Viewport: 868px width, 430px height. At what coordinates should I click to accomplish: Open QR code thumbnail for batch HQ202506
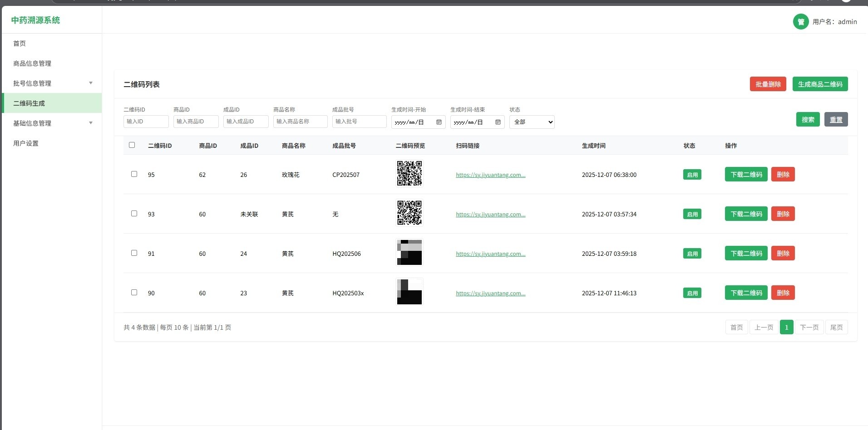[x=409, y=253]
